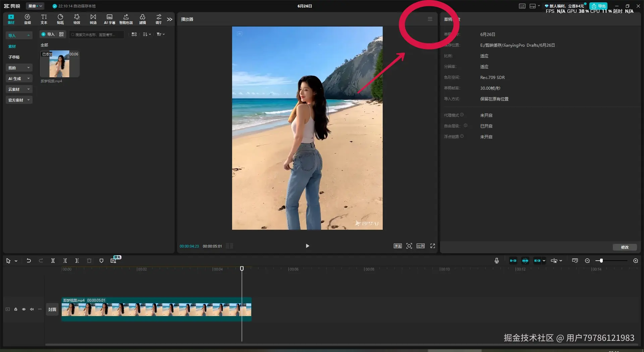Click the 导出 export button

click(x=599, y=6)
